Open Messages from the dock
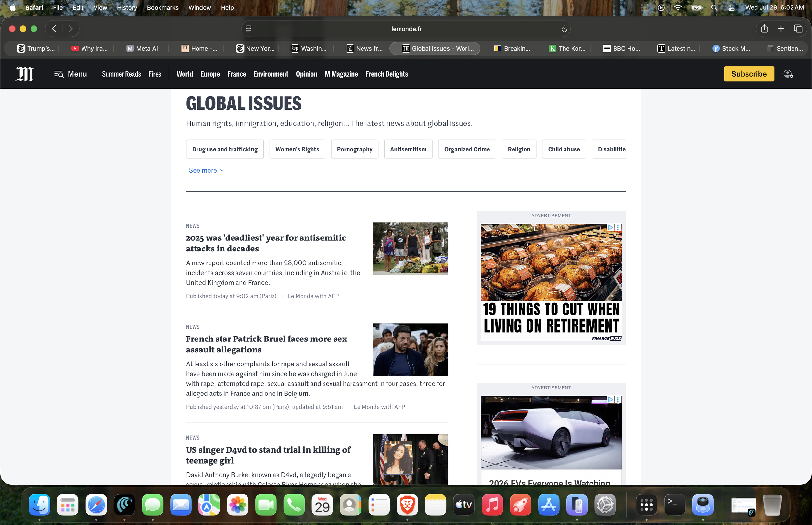The width and height of the screenshot is (812, 525). tap(153, 505)
